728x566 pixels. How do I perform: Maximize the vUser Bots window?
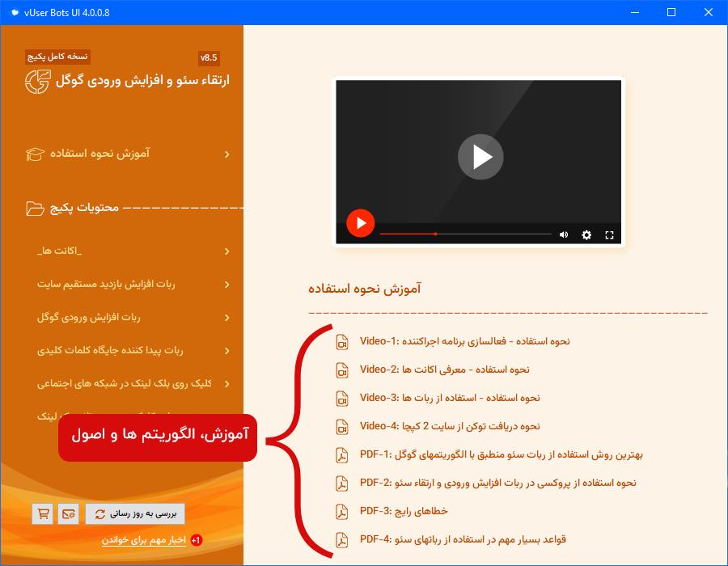pos(671,12)
